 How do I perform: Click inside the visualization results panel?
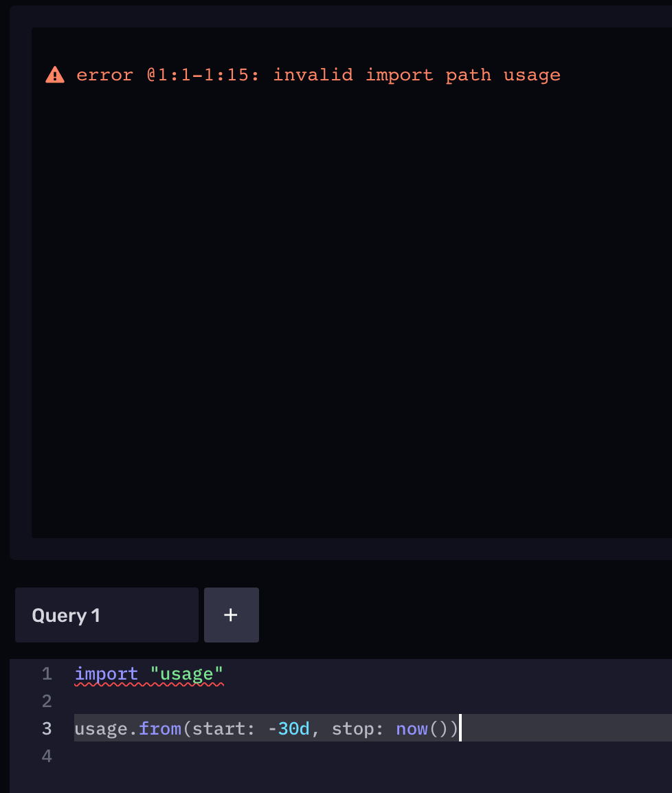[x=344, y=309]
